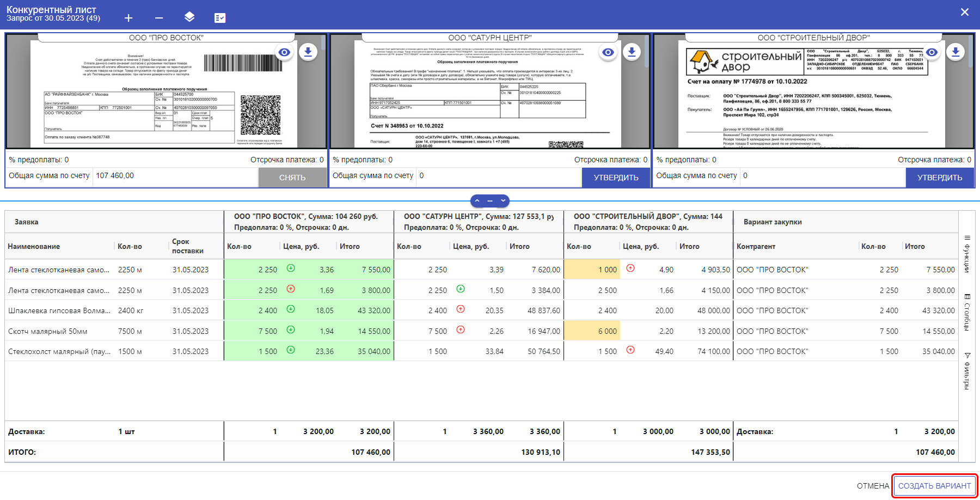This screenshot has width=980, height=500.
Task: Expand the panel with the down chevron
Action: 503,201
